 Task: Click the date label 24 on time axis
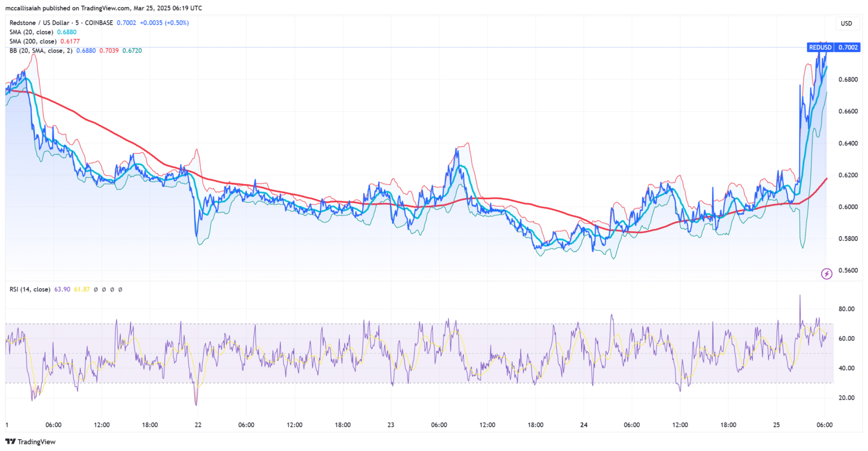pos(584,425)
